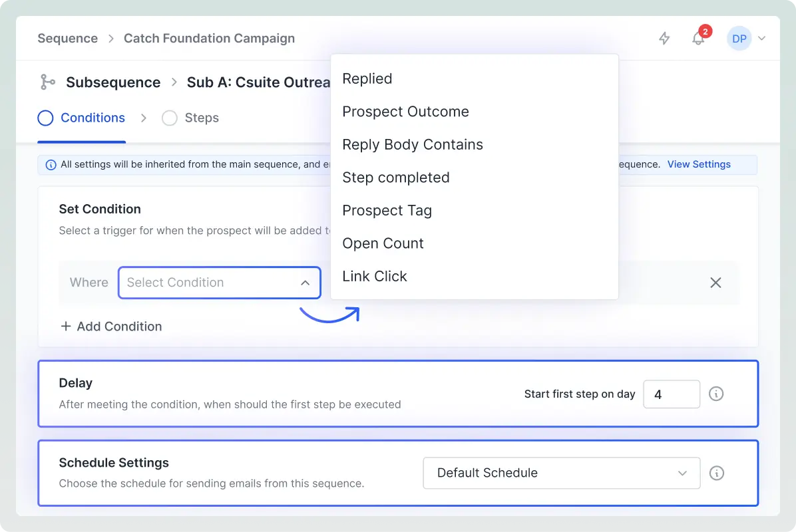Open the Default Schedule dropdown
Screen dimensions: 796x532
point(561,473)
